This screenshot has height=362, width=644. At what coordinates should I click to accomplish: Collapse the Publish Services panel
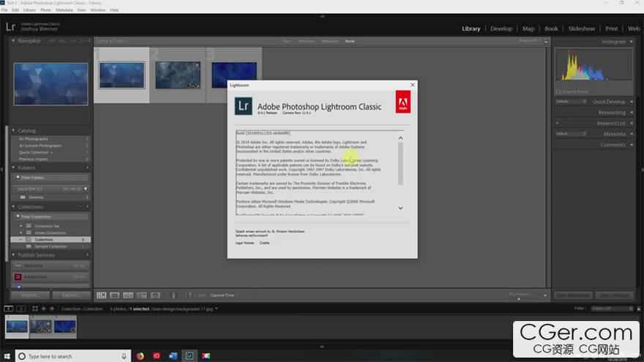coord(13,255)
